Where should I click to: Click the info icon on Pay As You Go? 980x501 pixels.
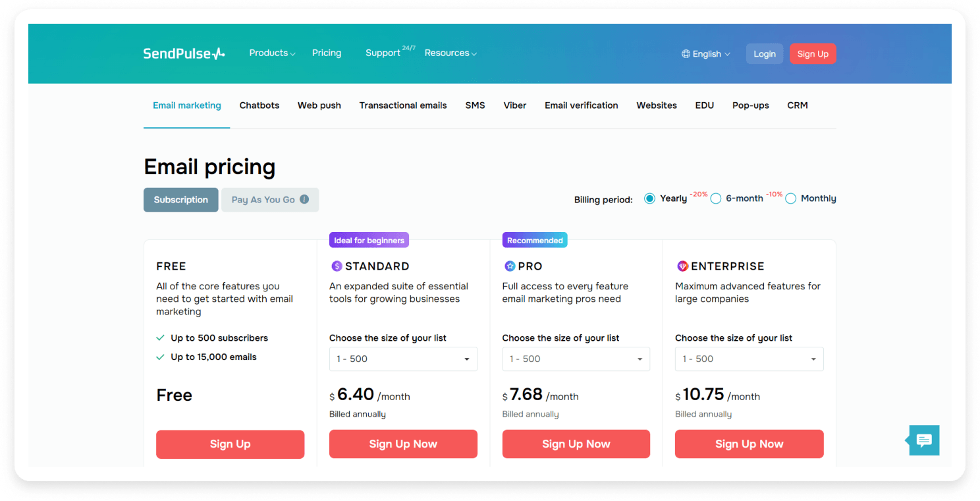click(304, 199)
